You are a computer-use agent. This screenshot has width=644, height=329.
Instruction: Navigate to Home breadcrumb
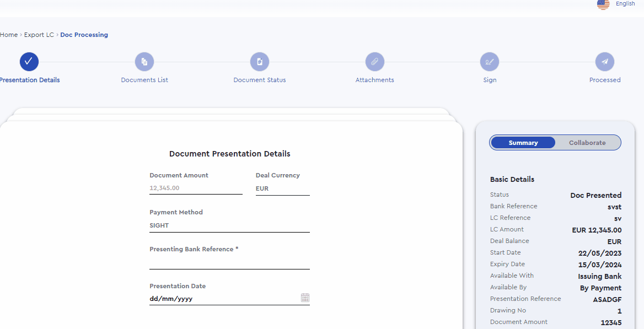click(9, 35)
